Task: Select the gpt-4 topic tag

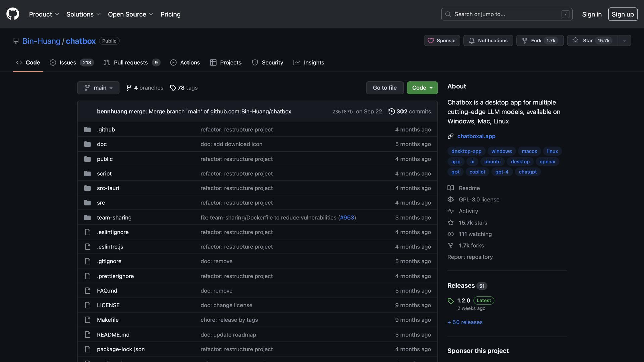Action: coord(502,172)
